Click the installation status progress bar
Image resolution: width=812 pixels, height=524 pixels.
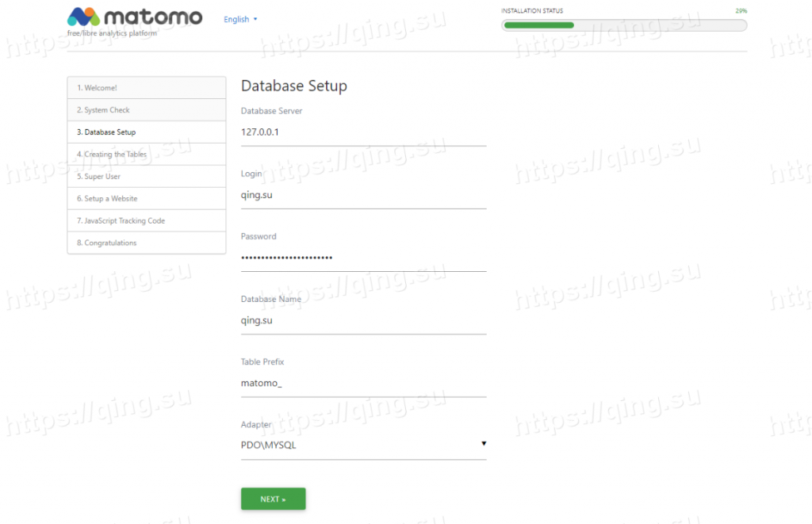[x=623, y=25]
